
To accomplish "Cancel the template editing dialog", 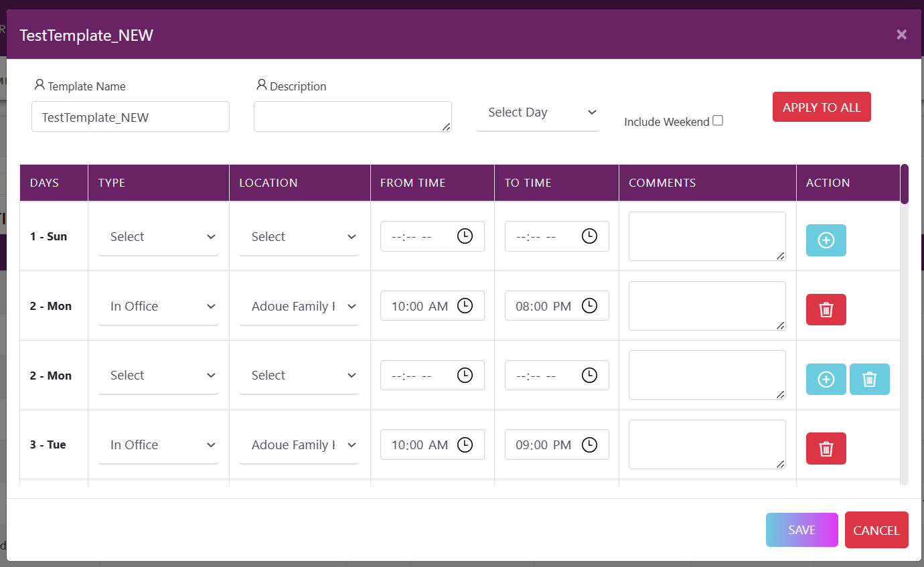I will pyautogui.click(x=876, y=530).
